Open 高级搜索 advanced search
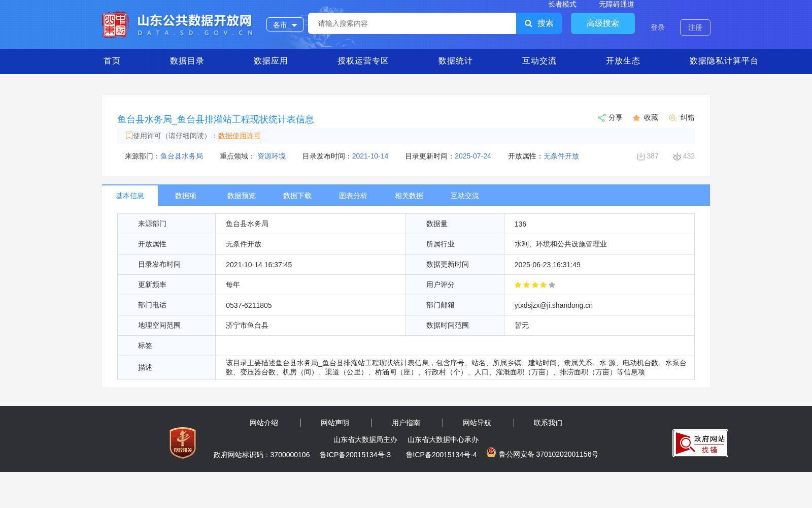Image resolution: width=812 pixels, height=508 pixels. tap(603, 23)
